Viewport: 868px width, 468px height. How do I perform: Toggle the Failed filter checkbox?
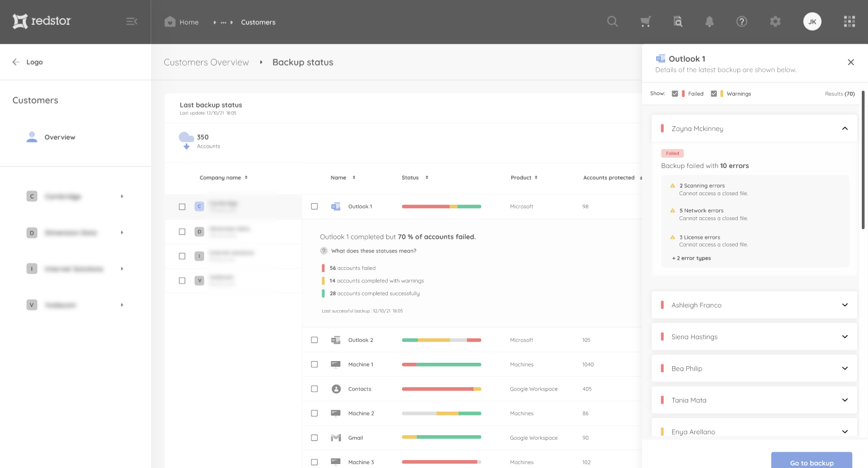point(675,94)
